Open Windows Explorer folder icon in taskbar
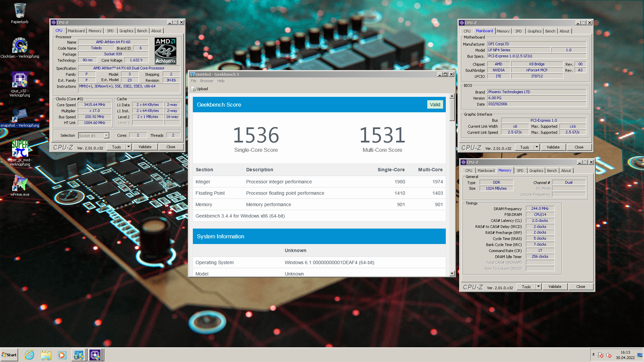 (x=46, y=355)
